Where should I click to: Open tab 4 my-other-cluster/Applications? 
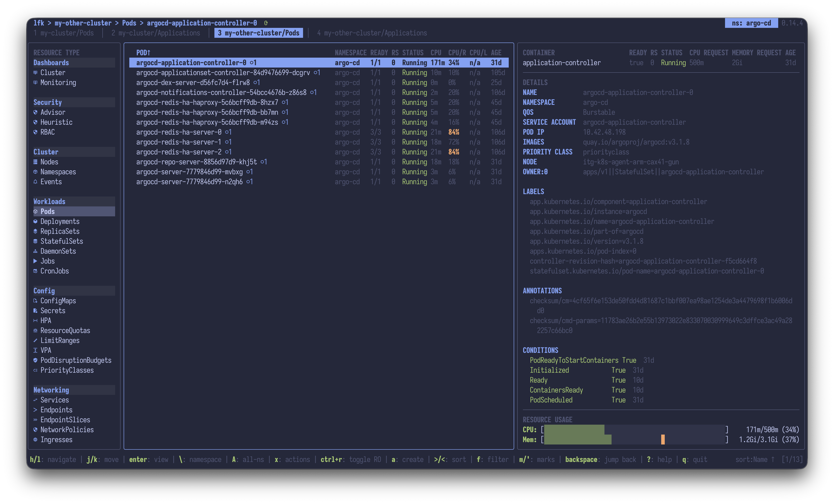[372, 33]
